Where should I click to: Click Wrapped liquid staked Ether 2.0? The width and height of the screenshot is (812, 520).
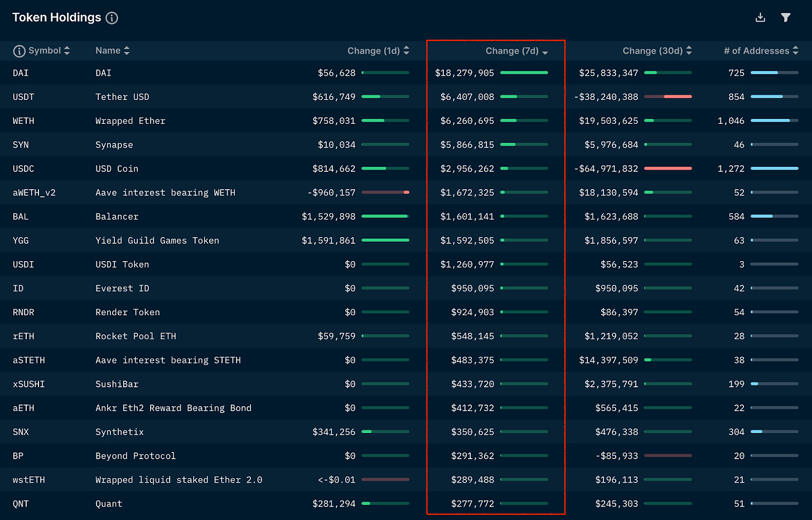tap(179, 480)
